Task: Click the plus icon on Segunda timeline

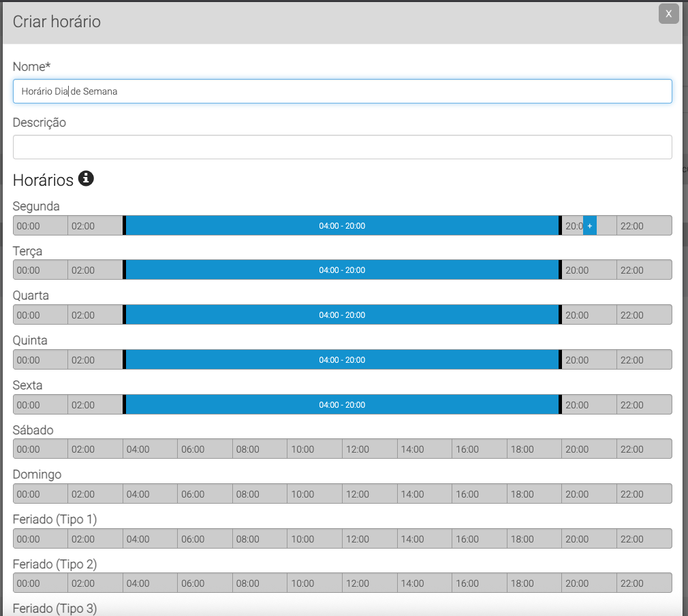Action: 590,225
